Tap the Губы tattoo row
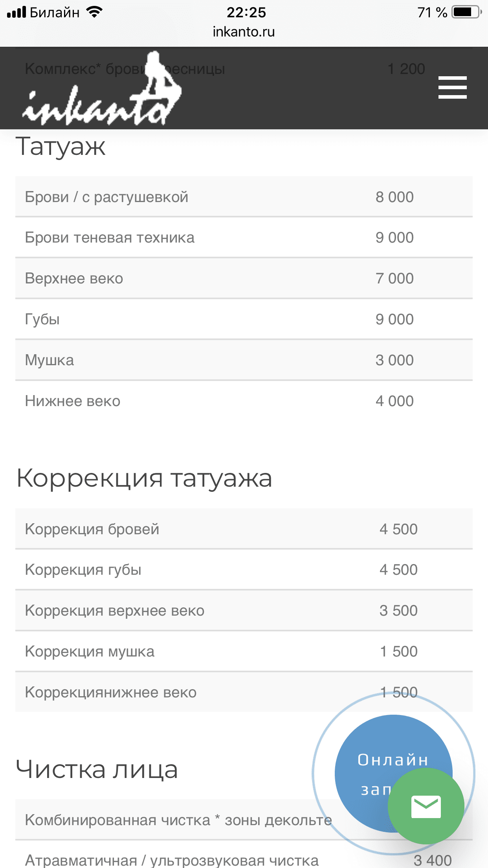This screenshot has width=488, height=868. tap(244, 319)
